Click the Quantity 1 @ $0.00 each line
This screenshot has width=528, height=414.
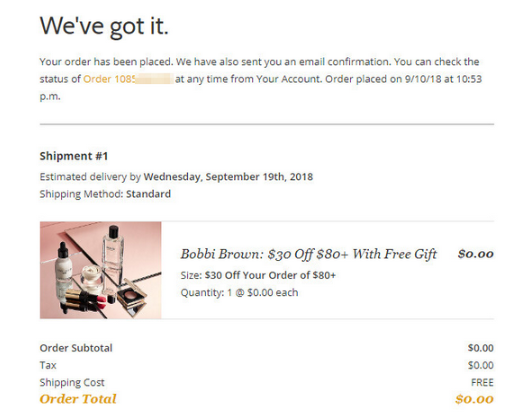click(x=239, y=292)
